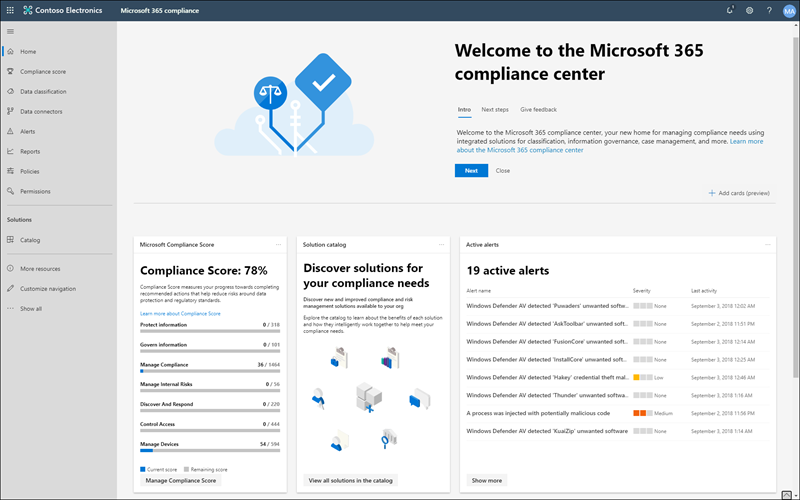This screenshot has height=500, width=800.
Task: Open Learn more about Compliance Score link
Action: (x=181, y=314)
